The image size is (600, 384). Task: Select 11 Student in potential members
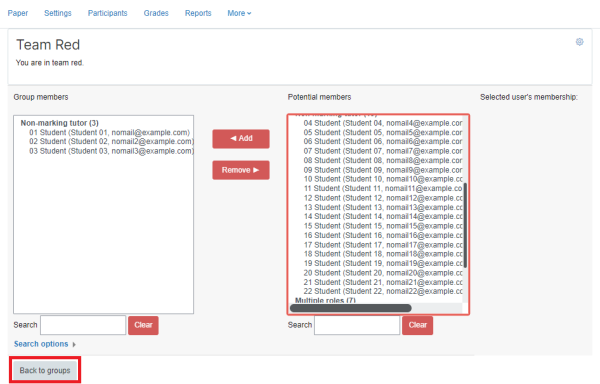(x=383, y=189)
